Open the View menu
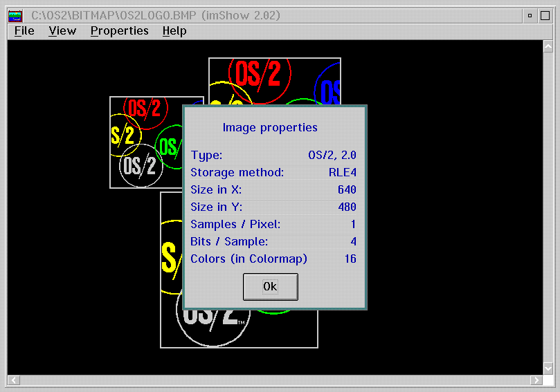The image size is (560, 392). click(x=62, y=31)
